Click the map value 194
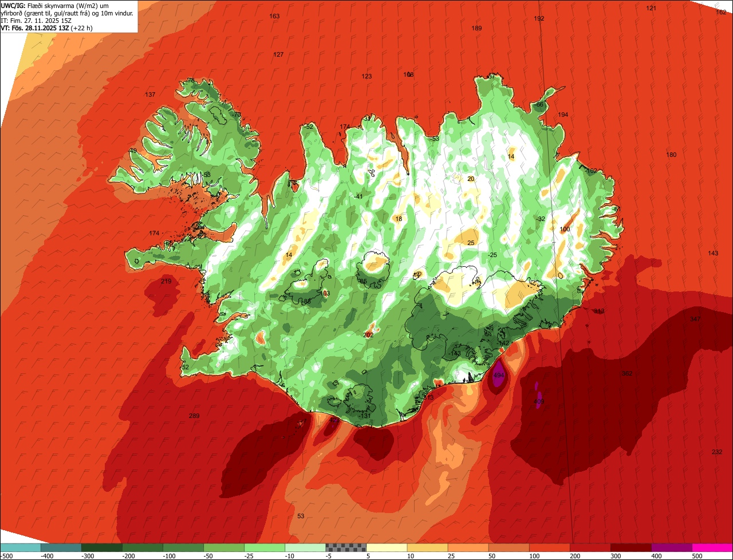 [563, 115]
